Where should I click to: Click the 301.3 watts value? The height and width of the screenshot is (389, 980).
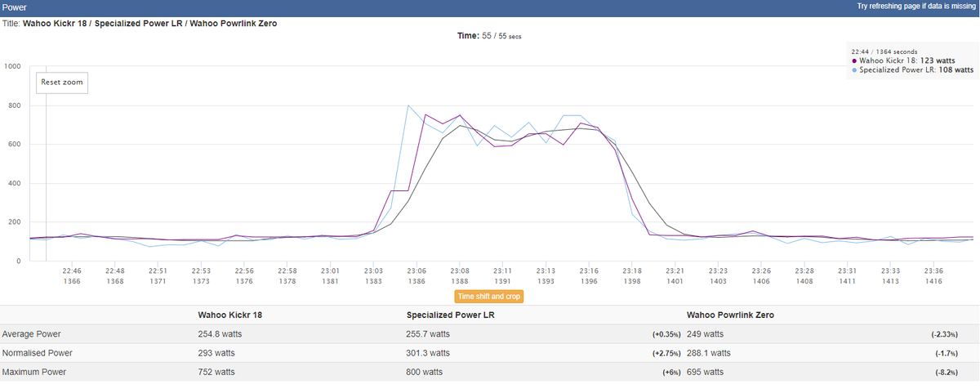(428, 353)
